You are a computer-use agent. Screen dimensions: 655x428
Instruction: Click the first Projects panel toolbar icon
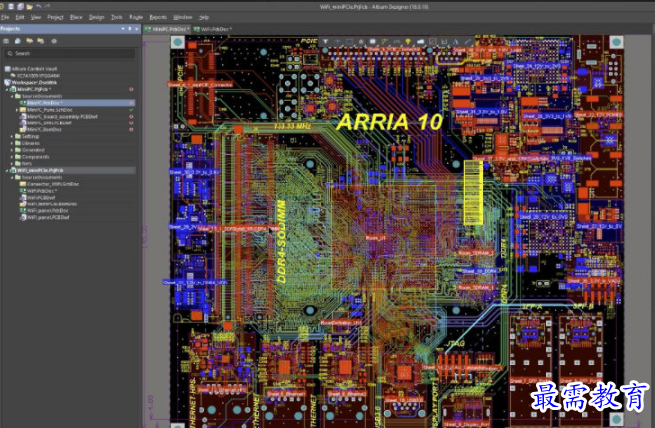6,41
